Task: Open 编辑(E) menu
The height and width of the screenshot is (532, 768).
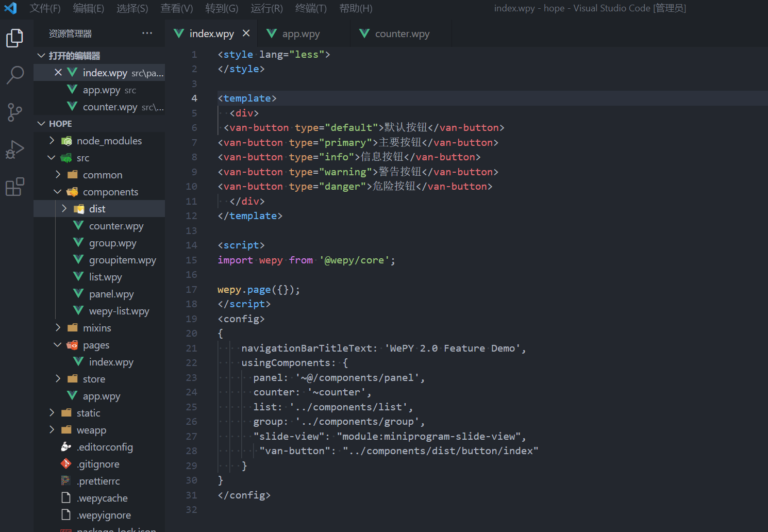Action: pos(88,8)
